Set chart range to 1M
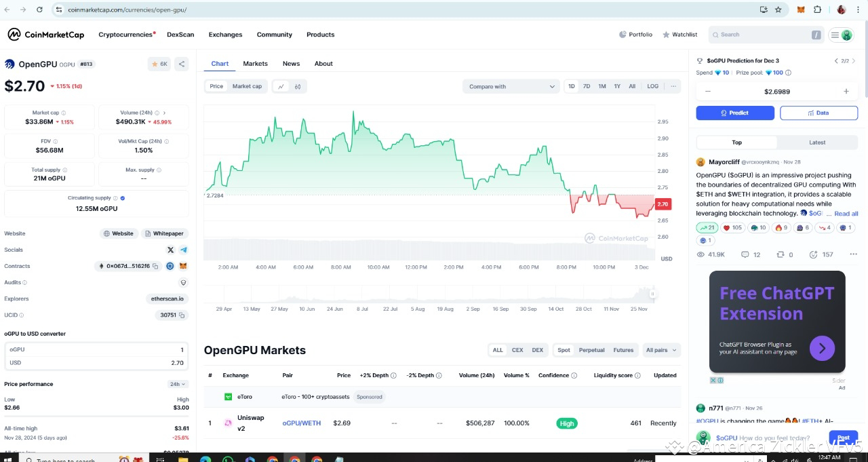This screenshot has height=462, width=868. click(602, 86)
